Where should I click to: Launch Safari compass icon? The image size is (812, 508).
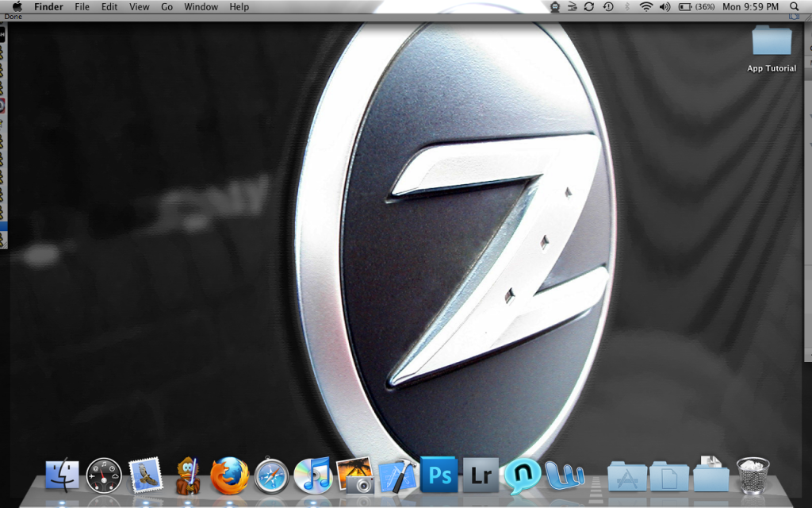271,475
